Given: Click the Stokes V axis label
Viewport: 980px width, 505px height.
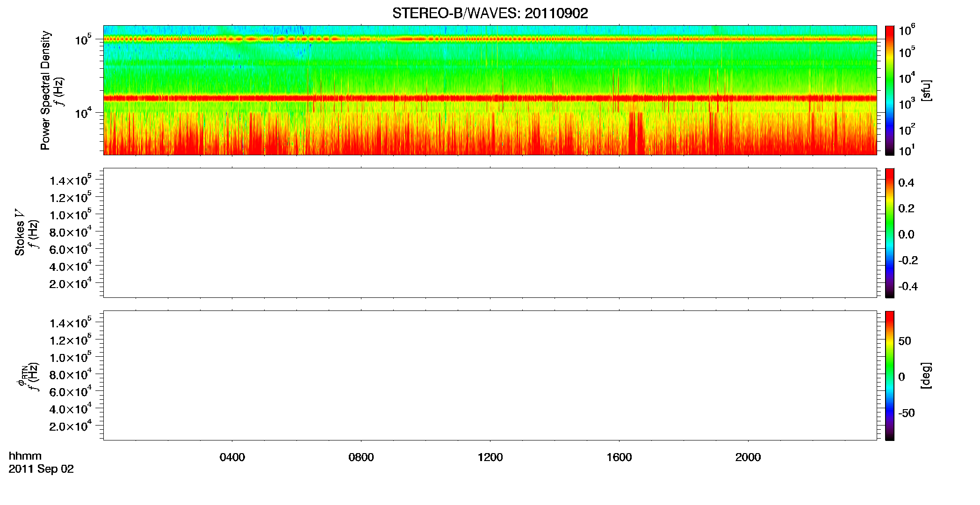Looking at the screenshot, I should click(20, 232).
